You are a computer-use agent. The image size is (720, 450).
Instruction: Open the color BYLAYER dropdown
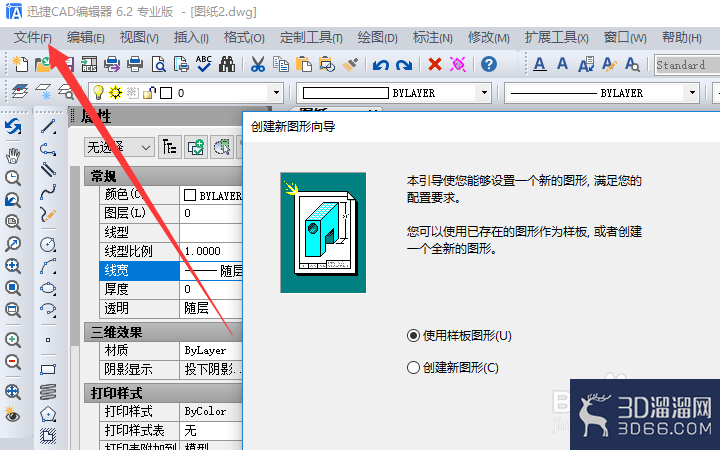[x=484, y=93]
